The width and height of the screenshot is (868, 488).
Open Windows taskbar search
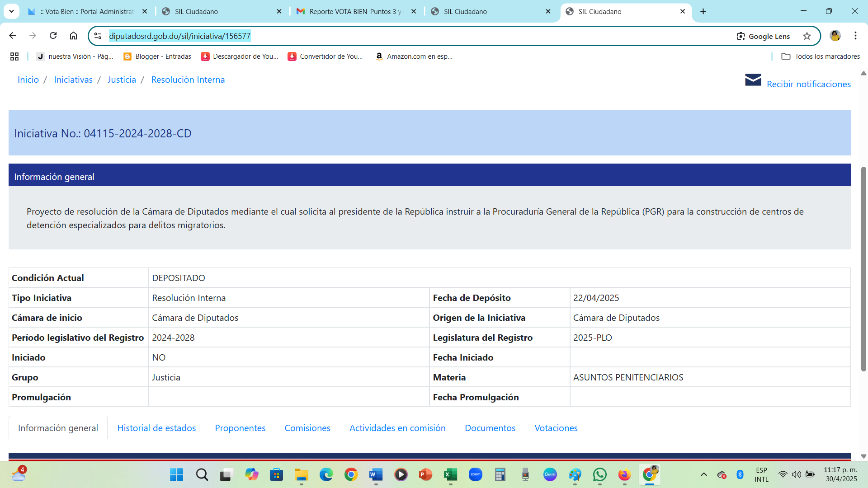pyautogui.click(x=202, y=474)
